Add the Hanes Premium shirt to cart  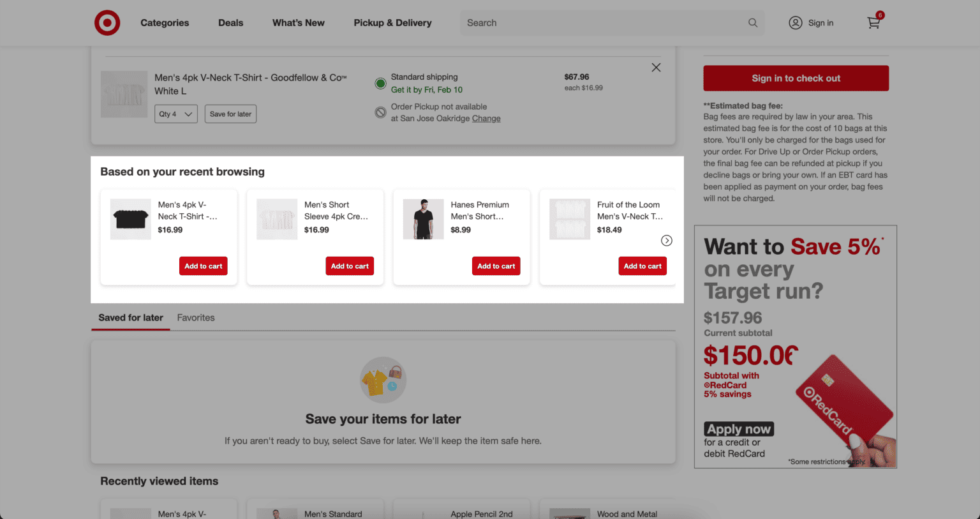click(x=496, y=266)
